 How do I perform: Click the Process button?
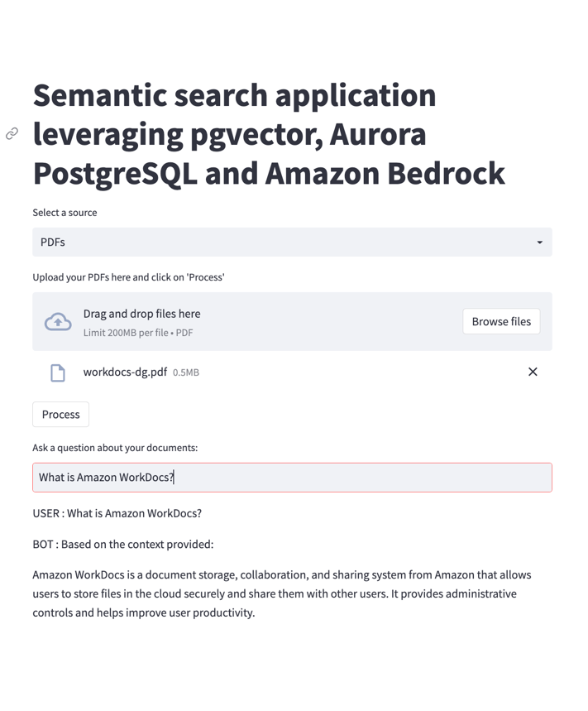(60, 415)
